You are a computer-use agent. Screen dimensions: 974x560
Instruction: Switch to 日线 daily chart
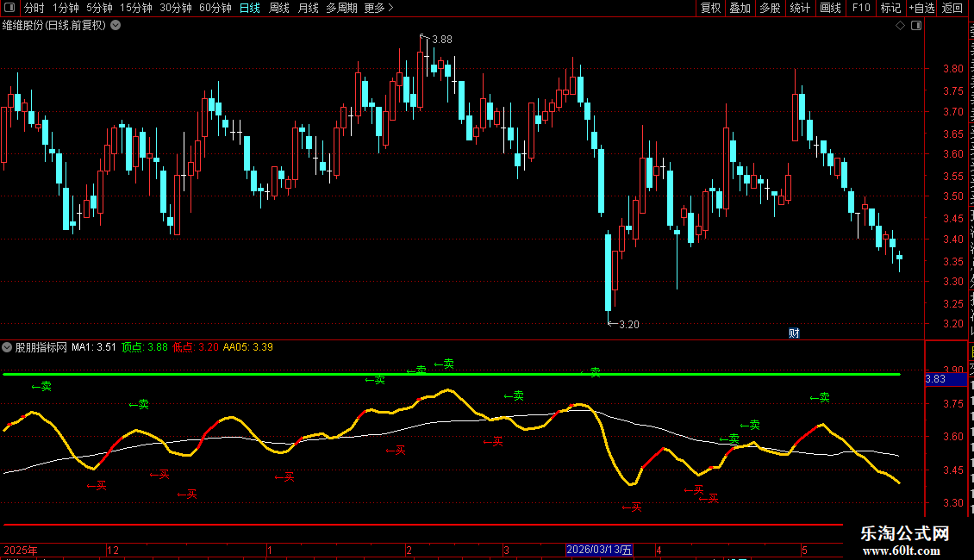click(250, 8)
